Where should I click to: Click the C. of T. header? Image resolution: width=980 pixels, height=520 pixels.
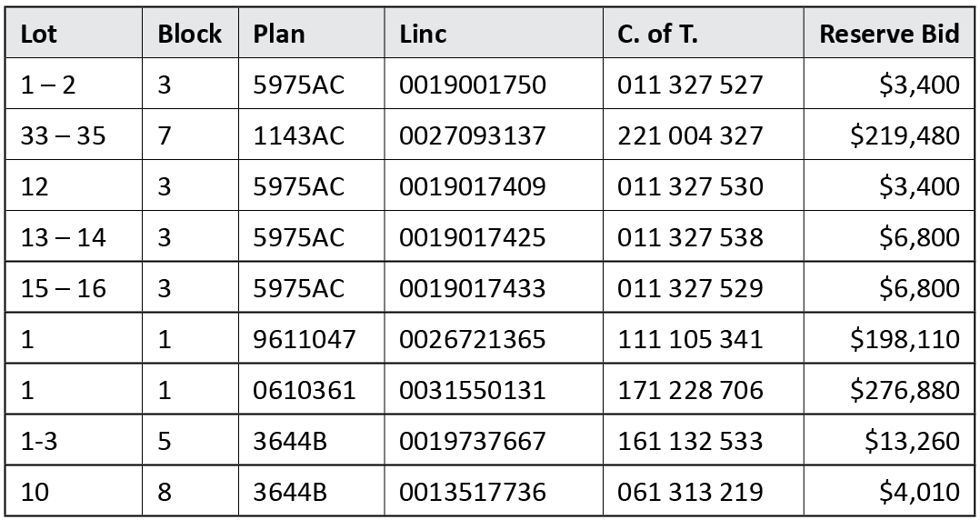[x=658, y=34]
